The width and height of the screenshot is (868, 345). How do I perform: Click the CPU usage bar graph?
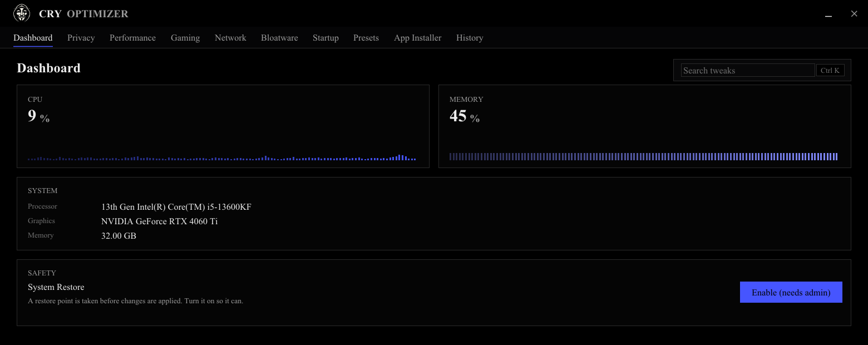222,157
